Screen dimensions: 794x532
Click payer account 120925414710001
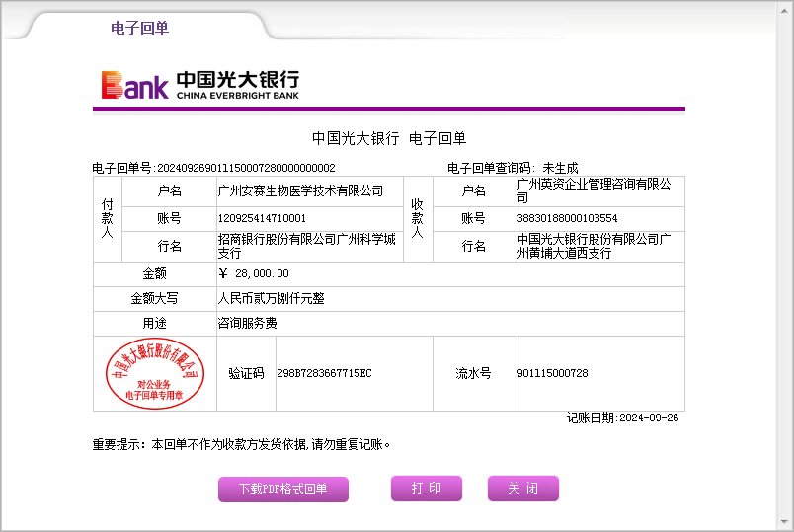[x=262, y=219]
